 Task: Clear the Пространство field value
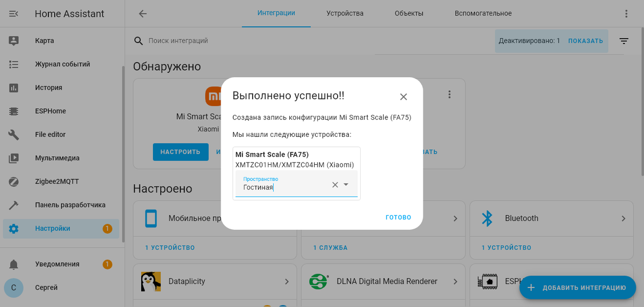(335, 185)
